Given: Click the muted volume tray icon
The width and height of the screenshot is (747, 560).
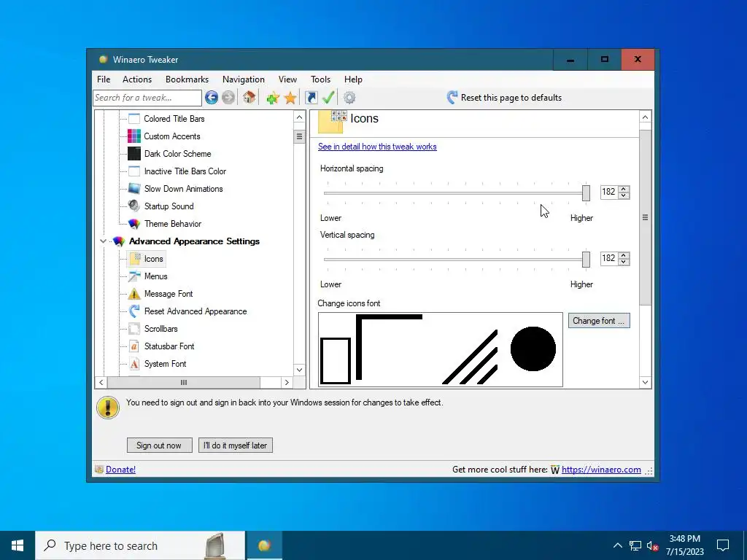Looking at the screenshot, I should pos(652,545).
